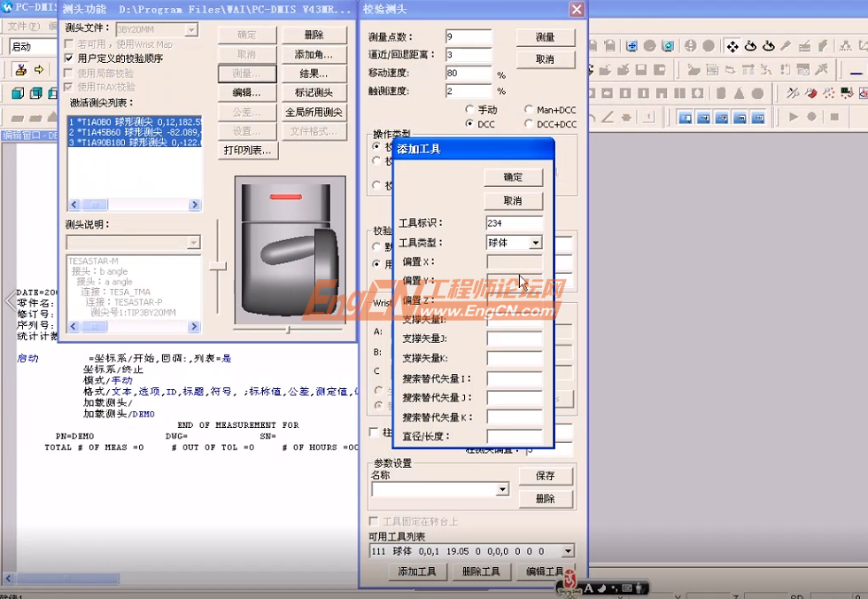Click the yellow right-arrow toolbar icon
Viewport: 868px width, 599px height.
(39, 70)
